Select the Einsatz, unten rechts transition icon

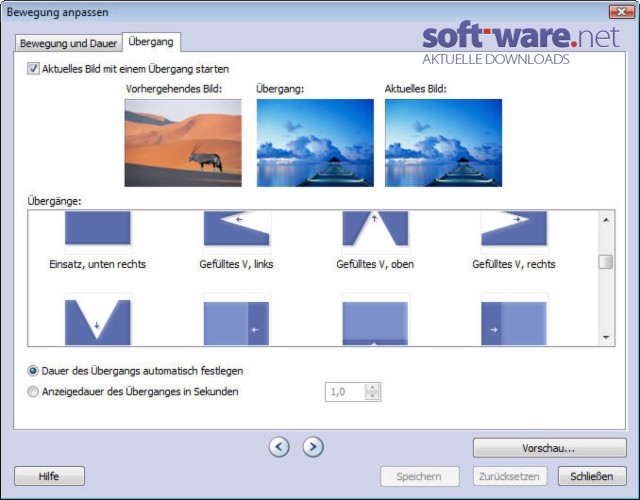pyautogui.click(x=98, y=228)
